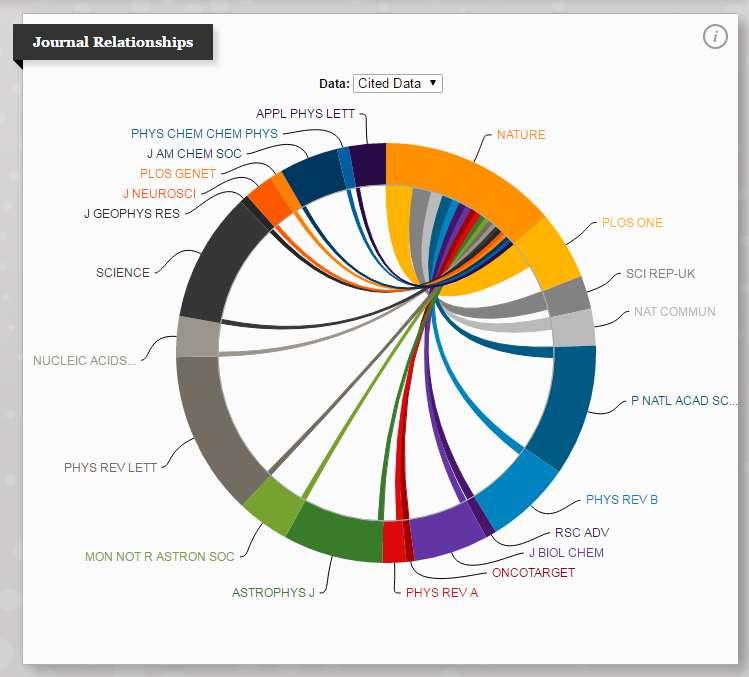The height and width of the screenshot is (677, 749).
Task: Click the J AM CHEM SOC navy arc segment
Action: 313,176
